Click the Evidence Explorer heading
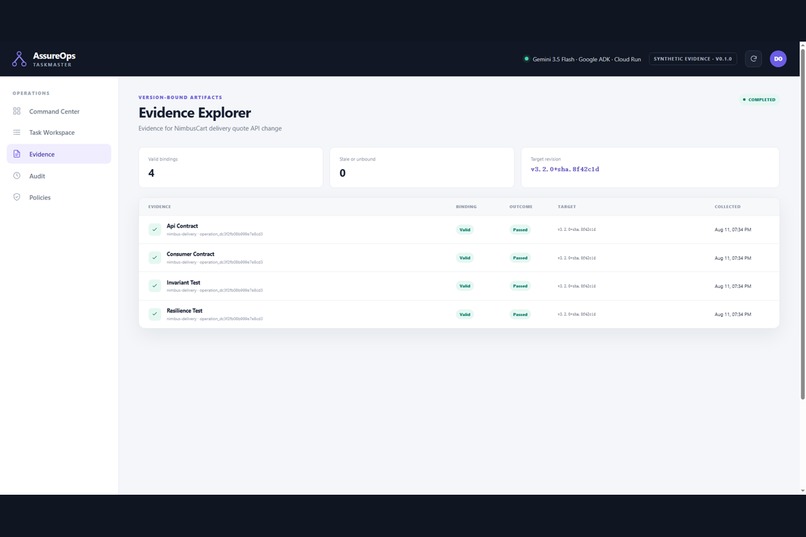 195,113
